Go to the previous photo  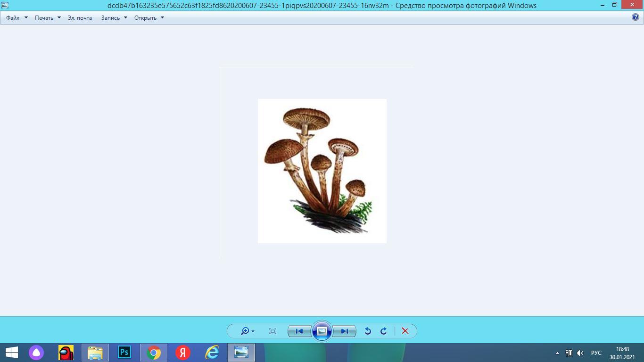coord(299,331)
